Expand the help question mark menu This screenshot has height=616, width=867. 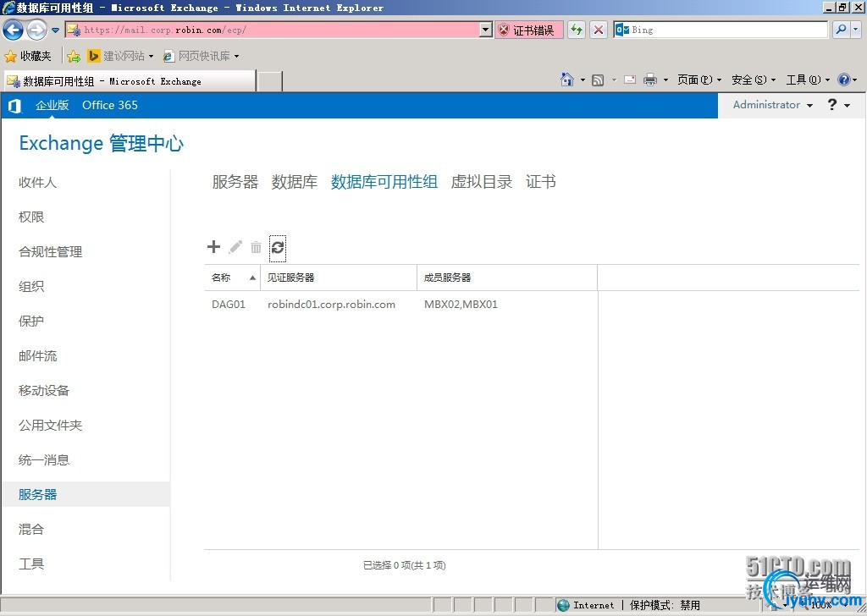click(837, 105)
